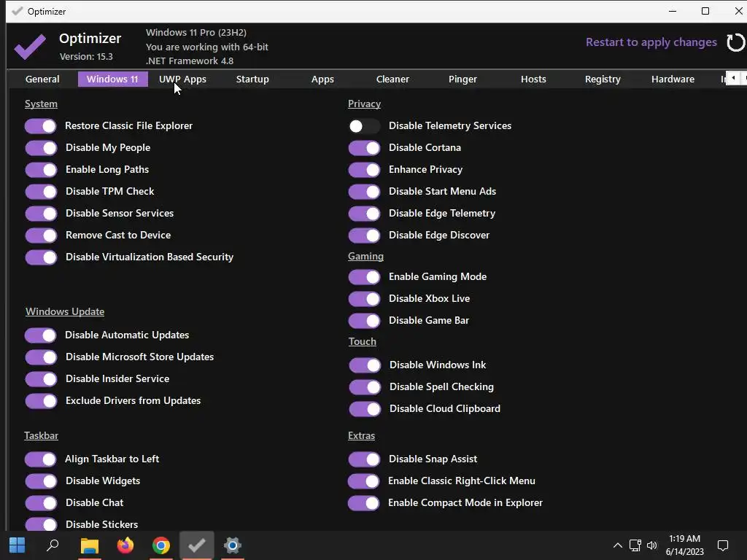Open the Pinger tab
This screenshot has height=560, width=747.
pyautogui.click(x=462, y=79)
